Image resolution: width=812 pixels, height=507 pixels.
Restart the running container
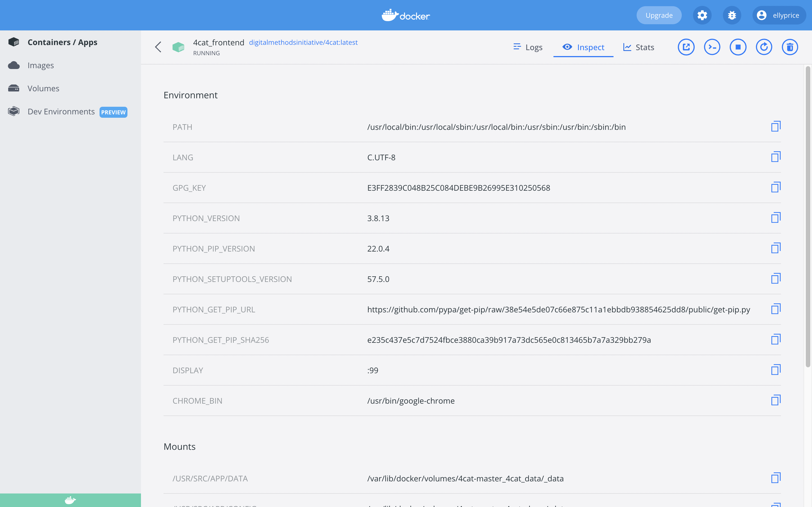point(764,47)
